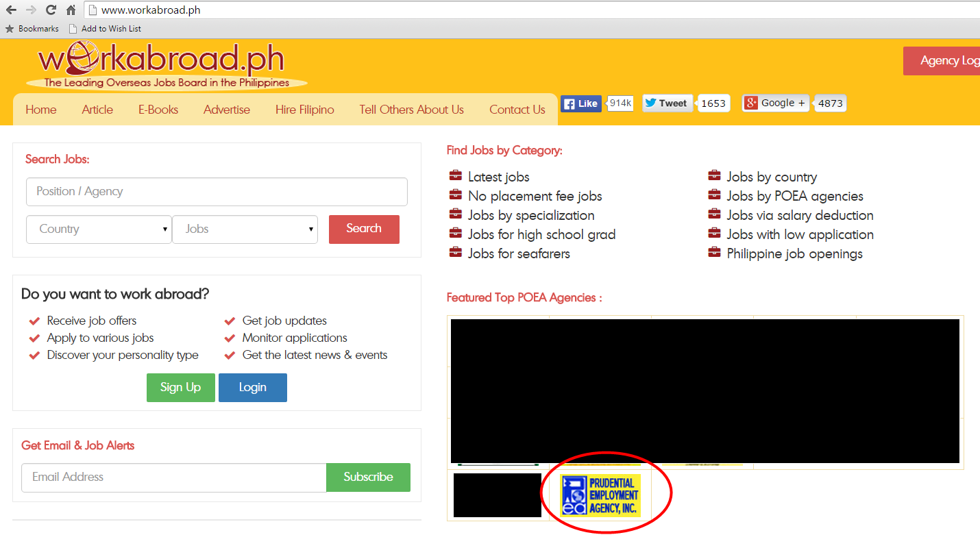Click the workabroad.ph site logo
The image size is (980, 535).
tap(166, 66)
